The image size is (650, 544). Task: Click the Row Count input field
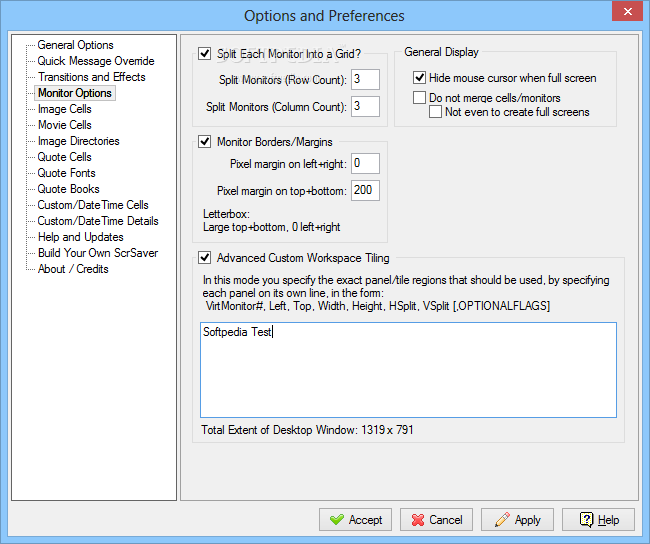(x=365, y=79)
